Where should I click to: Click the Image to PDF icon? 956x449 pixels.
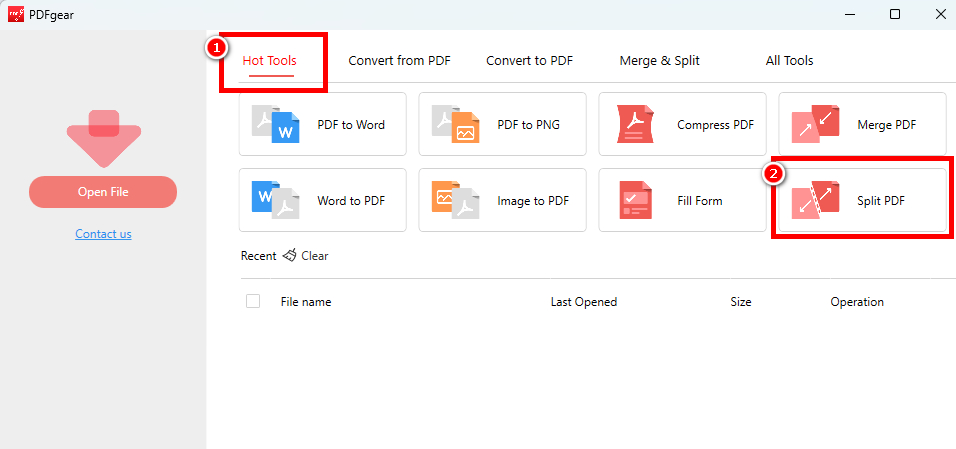pos(455,199)
